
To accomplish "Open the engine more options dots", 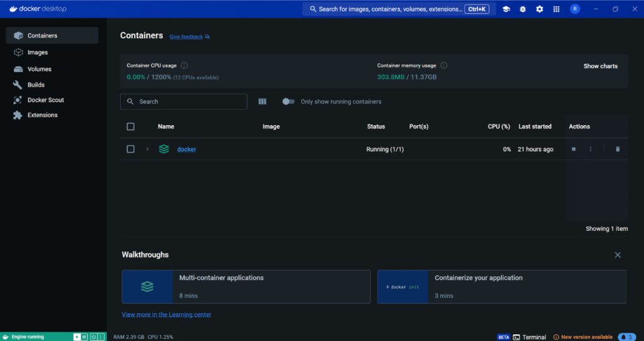I will 100,337.
